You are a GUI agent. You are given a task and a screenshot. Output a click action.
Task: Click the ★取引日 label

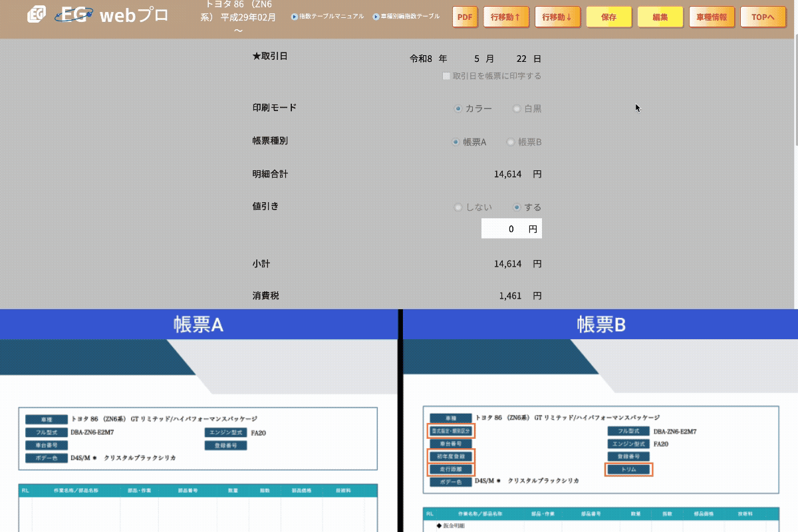[270, 57]
